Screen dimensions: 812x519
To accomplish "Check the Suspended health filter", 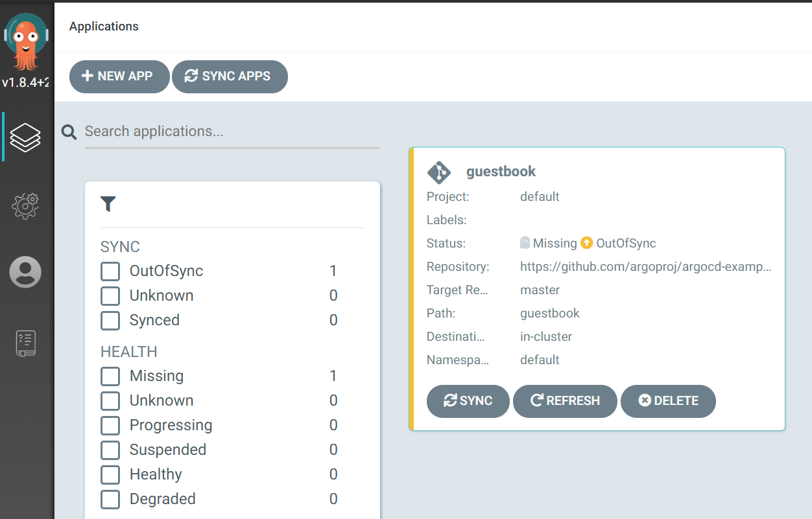I will (110, 450).
